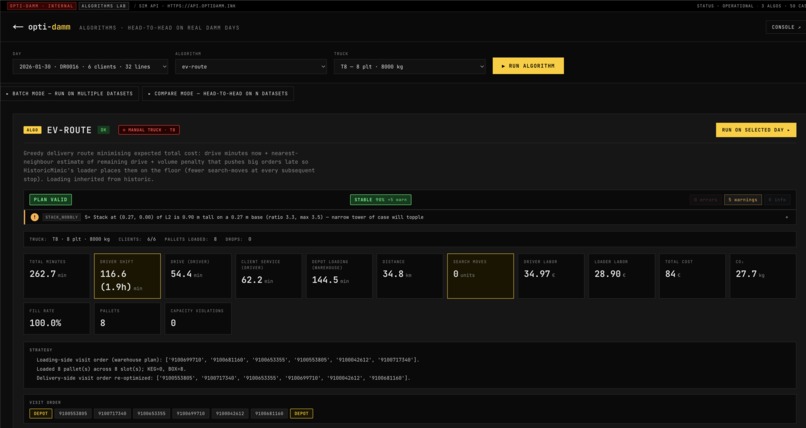Open the Day dataset dropdown
This screenshot has height=428, width=806.
point(90,67)
